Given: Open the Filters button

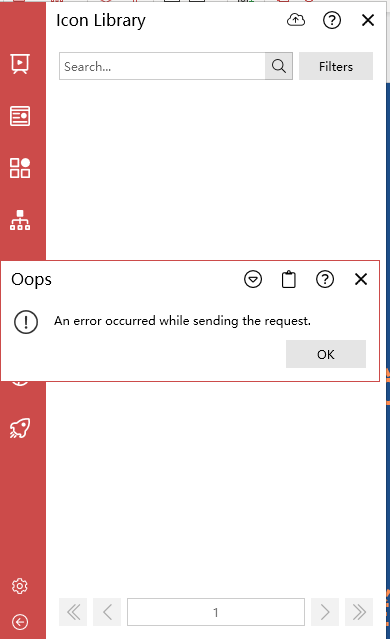Looking at the screenshot, I should pos(336,66).
